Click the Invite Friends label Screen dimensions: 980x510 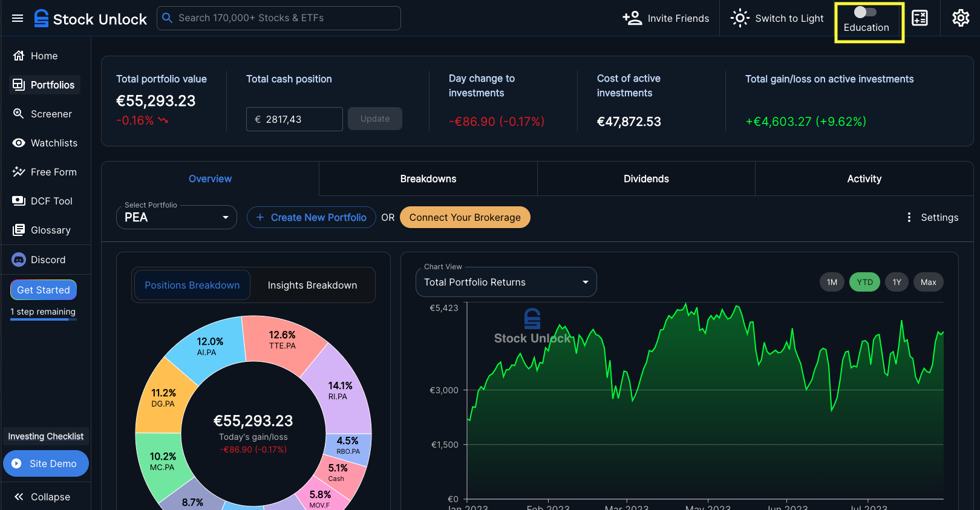678,18
